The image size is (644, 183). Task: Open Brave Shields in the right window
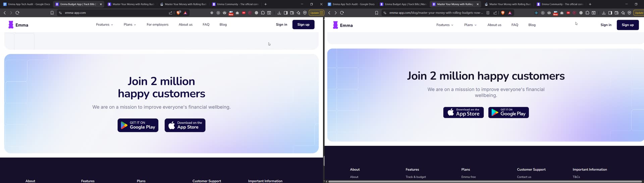pyautogui.click(x=503, y=13)
